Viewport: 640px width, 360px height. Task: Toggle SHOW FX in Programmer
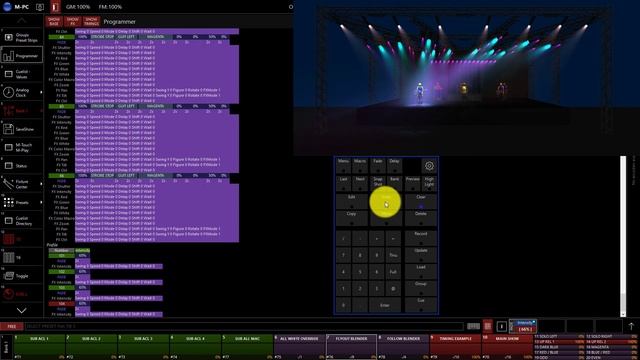[x=73, y=21]
